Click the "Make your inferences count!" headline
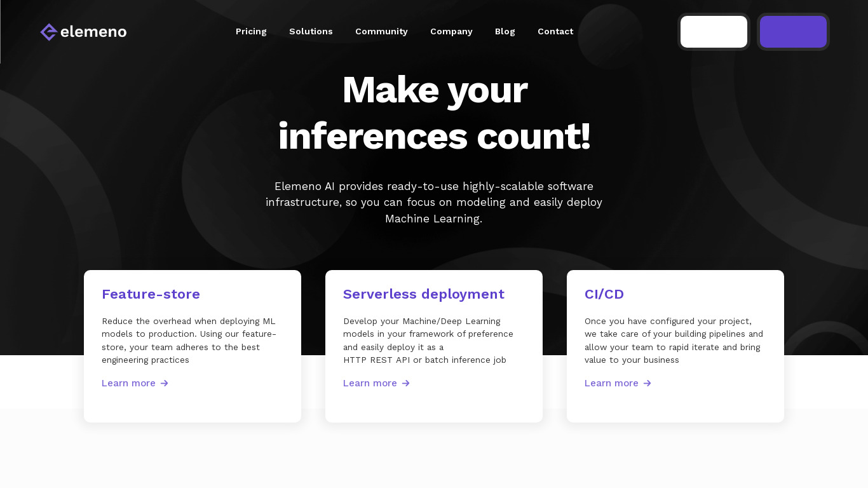 434,113
